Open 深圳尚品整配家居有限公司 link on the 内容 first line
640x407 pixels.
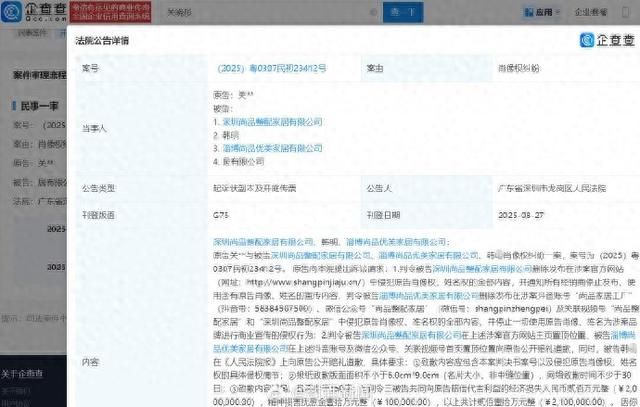coord(263,242)
